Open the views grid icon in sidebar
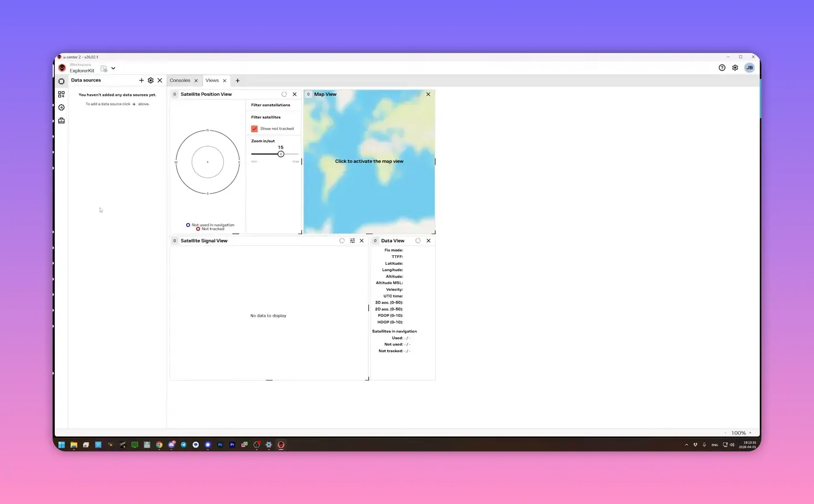 coord(61,95)
